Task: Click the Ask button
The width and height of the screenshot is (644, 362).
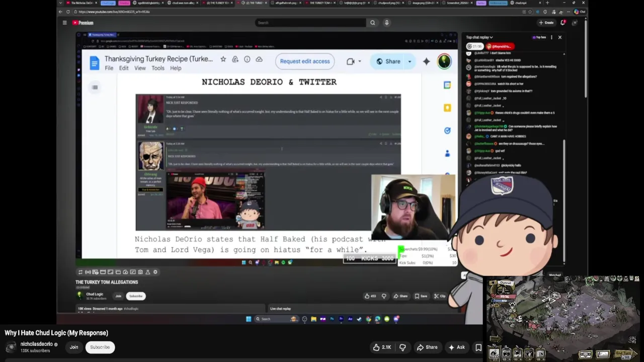Action: 457,347
